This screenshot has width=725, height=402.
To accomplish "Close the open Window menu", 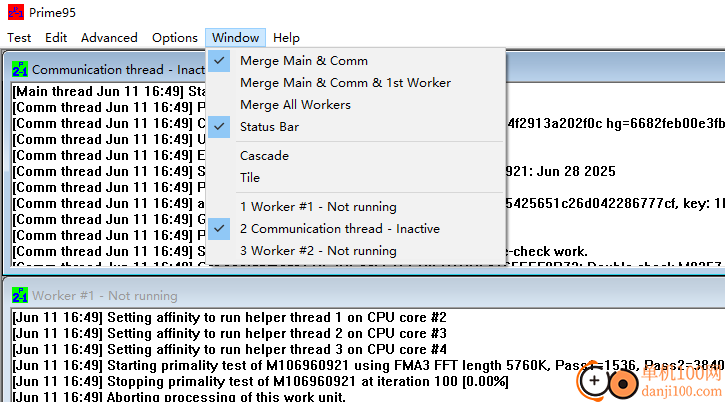I will [x=235, y=37].
